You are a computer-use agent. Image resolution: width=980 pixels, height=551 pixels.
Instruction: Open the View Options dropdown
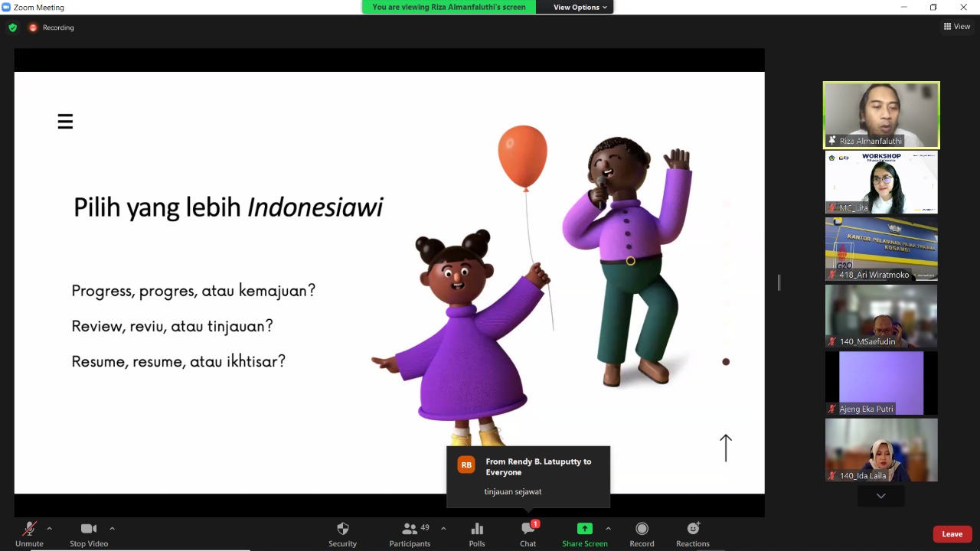click(x=580, y=7)
